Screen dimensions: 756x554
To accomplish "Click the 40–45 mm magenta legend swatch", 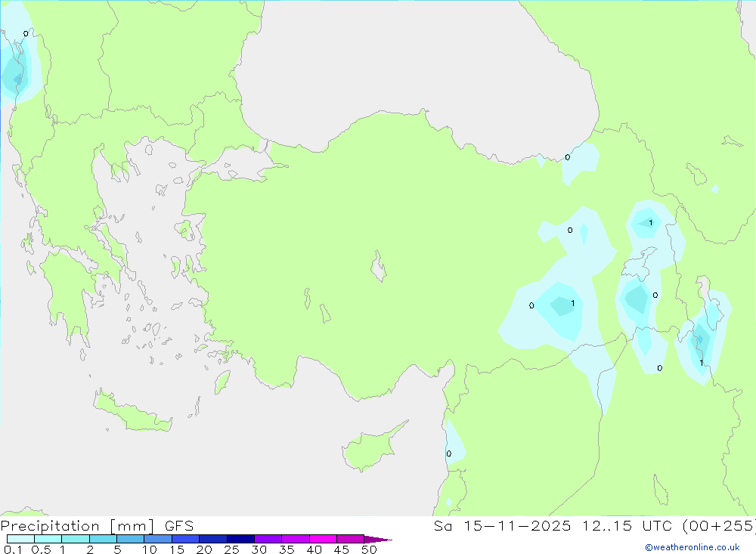I will (x=323, y=539).
